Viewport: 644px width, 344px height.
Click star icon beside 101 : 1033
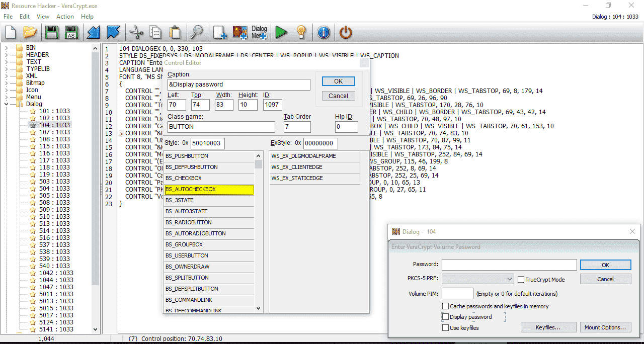[x=33, y=111]
